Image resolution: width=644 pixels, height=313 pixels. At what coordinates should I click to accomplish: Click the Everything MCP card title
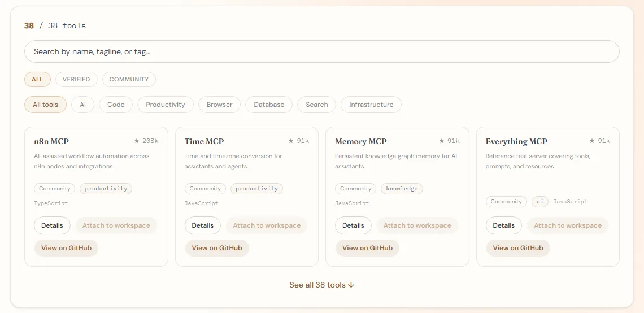[516, 141]
